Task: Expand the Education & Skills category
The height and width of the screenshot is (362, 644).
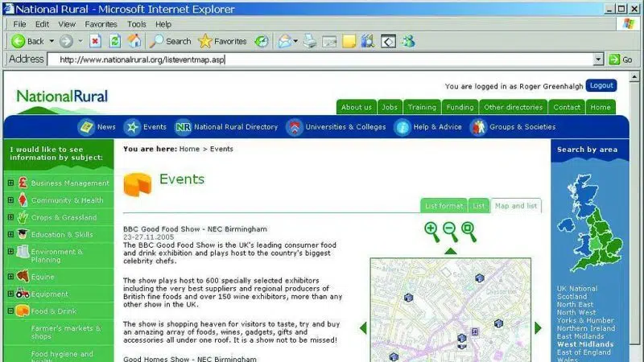Action: [10, 235]
